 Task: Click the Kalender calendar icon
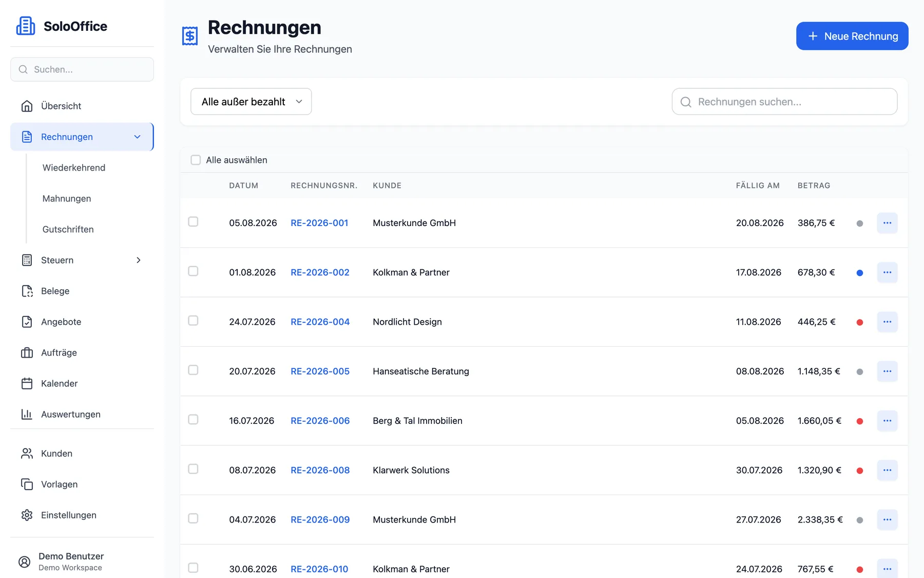27,383
